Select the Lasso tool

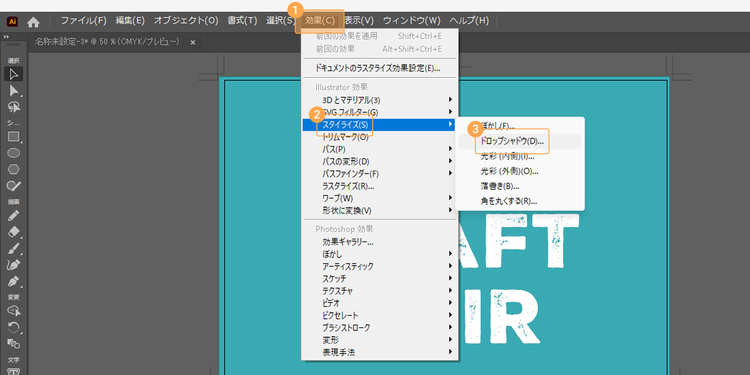click(14, 107)
